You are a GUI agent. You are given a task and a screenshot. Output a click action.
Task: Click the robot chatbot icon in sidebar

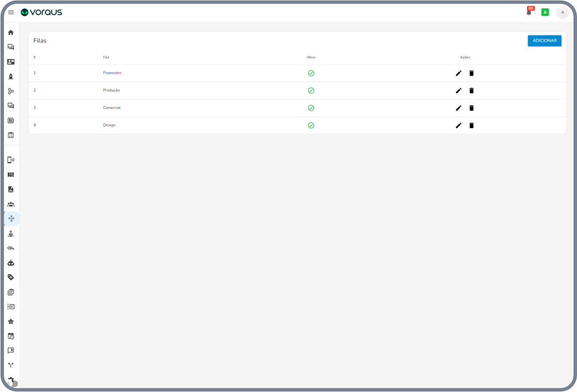(x=11, y=263)
